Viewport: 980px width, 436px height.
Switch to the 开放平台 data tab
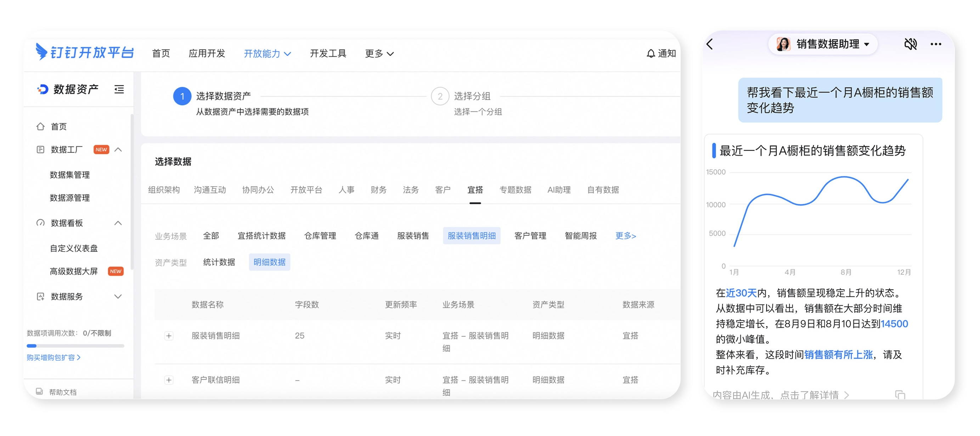(x=306, y=190)
